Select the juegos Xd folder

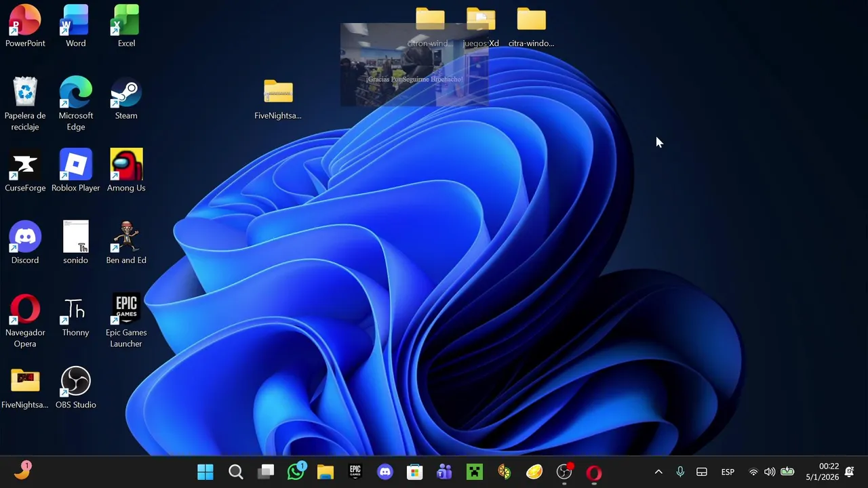click(x=481, y=27)
